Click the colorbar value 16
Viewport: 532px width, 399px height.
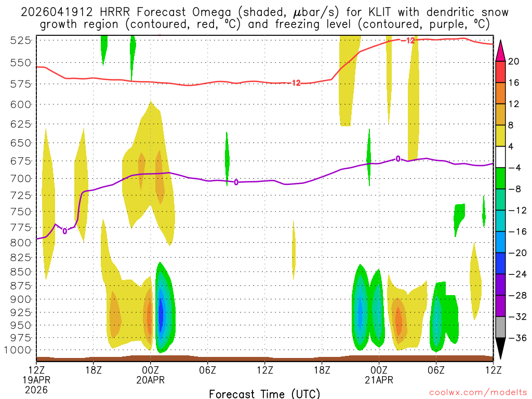point(514,83)
